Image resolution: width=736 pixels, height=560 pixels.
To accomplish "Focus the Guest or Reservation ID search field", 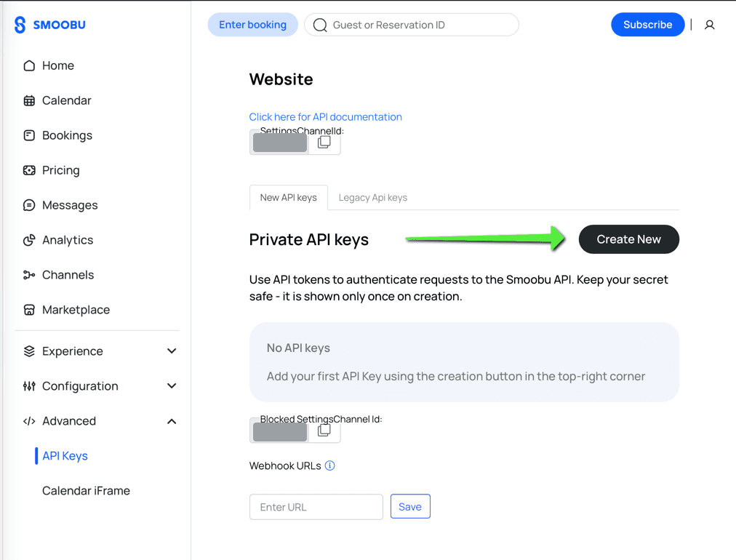I will click(411, 25).
